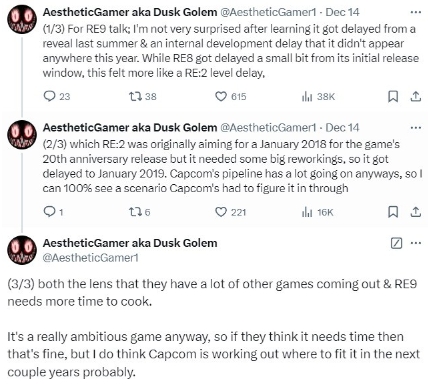Viewport: 428px width, 384px height.
Task: Reply to the first (1/3) tweet
Action: click(57, 97)
